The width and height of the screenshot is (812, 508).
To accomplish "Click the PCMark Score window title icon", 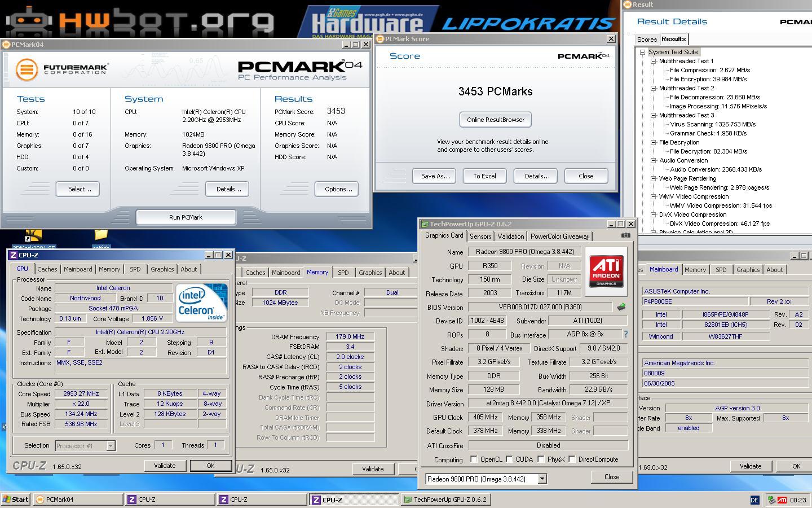I will [380, 39].
